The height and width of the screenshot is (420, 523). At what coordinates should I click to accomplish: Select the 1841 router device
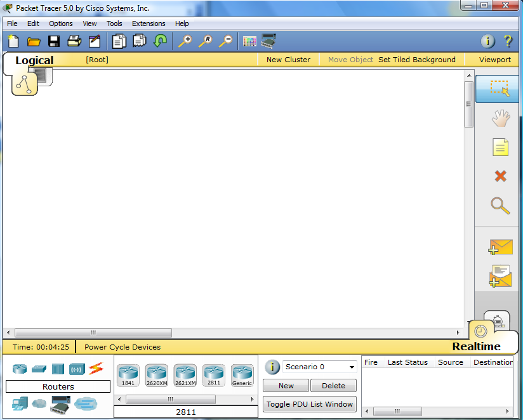click(128, 376)
